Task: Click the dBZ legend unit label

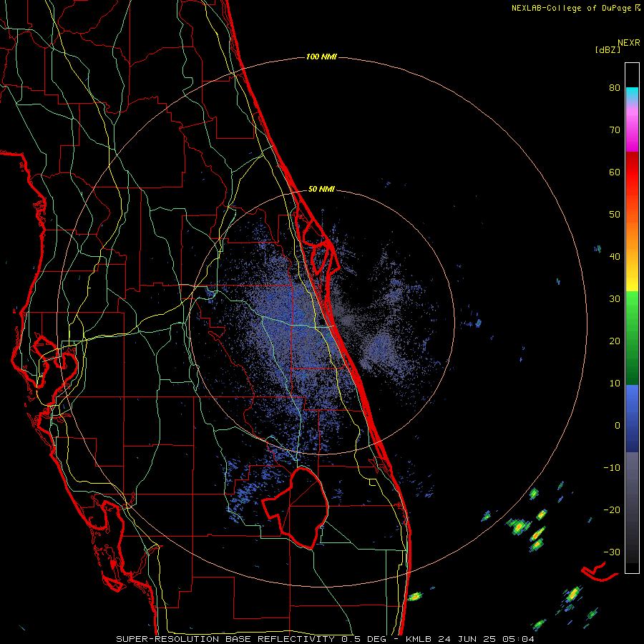Action: click(x=608, y=49)
